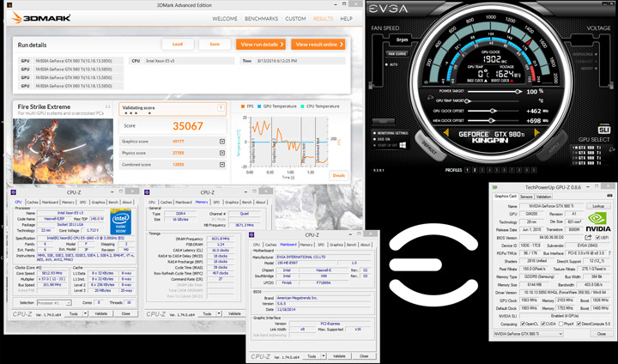Image resolution: width=618 pixels, height=364 pixels.
Task: Click the sync GPUs icon beside GPU Select
Action: pyautogui.click(x=612, y=149)
